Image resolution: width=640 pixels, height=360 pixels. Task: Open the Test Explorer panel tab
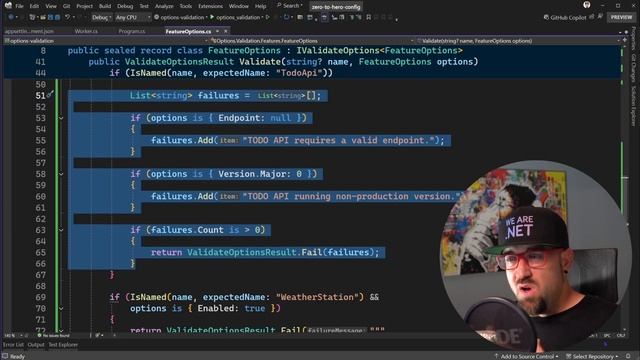point(63,345)
